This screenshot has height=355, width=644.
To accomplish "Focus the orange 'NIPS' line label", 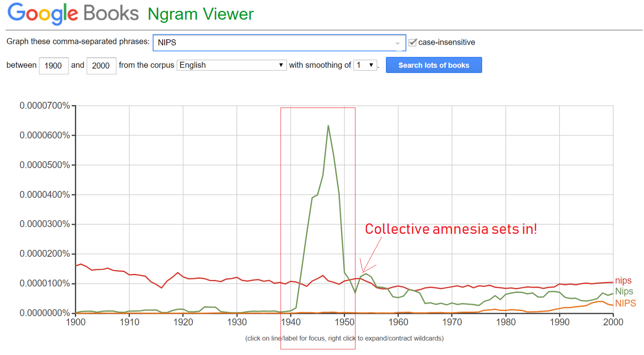I will point(625,303).
